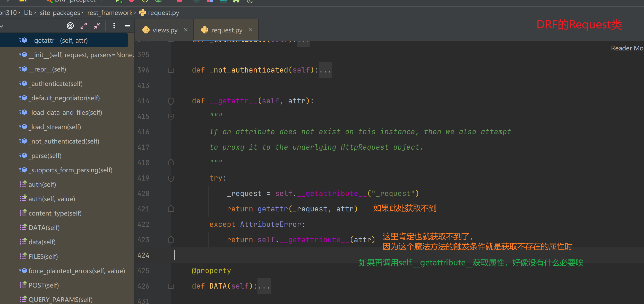Expand folded DATA method at line 426

(x=171, y=286)
